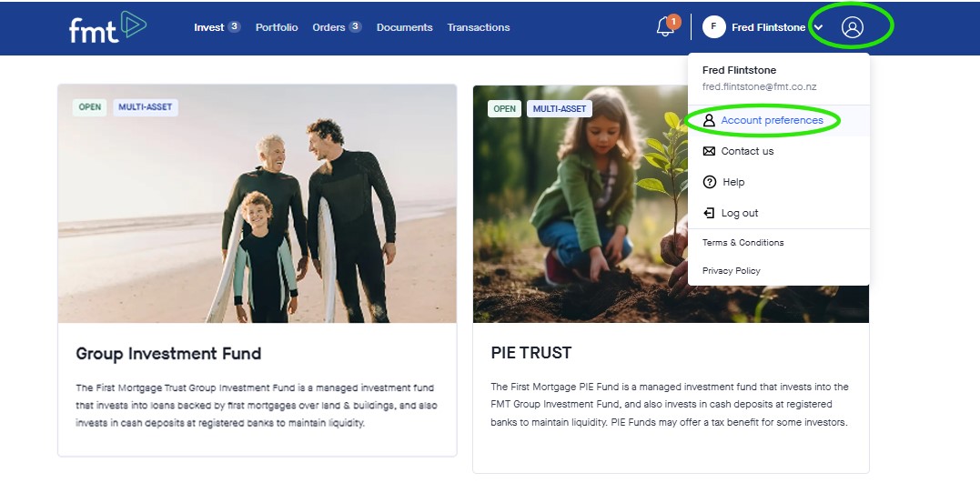
Task: Click the Log out door icon
Action: 709,213
